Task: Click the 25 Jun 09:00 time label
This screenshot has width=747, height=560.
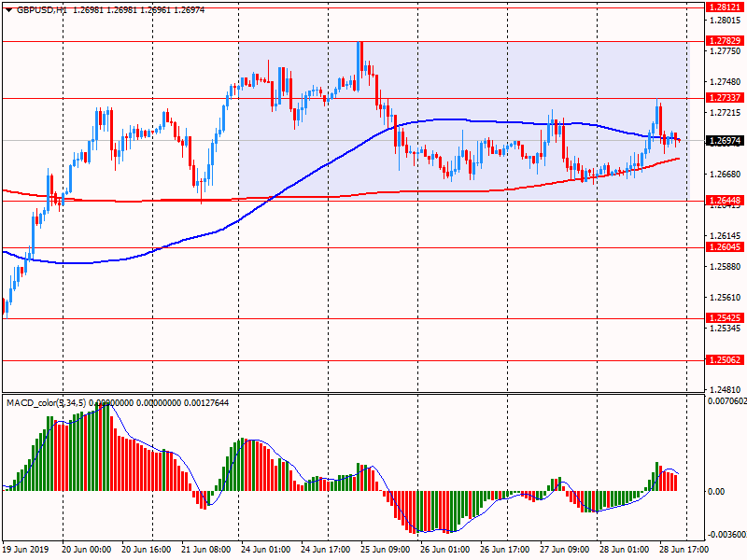Action: click(385, 549)
